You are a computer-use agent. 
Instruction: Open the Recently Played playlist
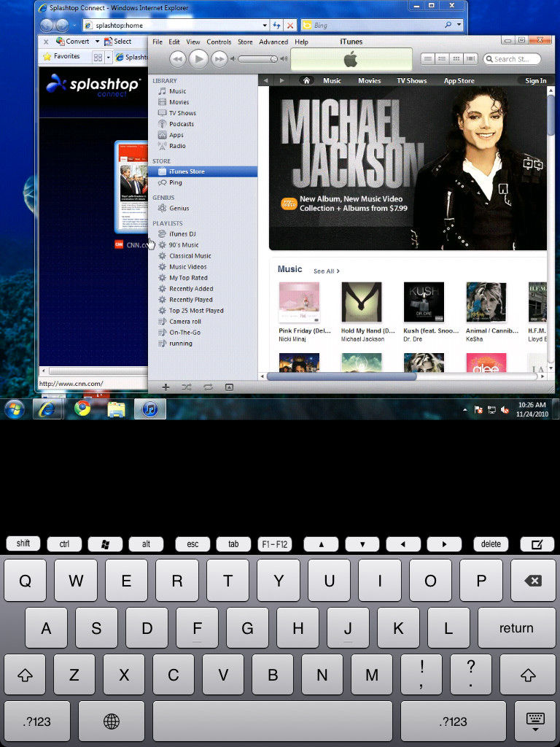click(190, 300)
